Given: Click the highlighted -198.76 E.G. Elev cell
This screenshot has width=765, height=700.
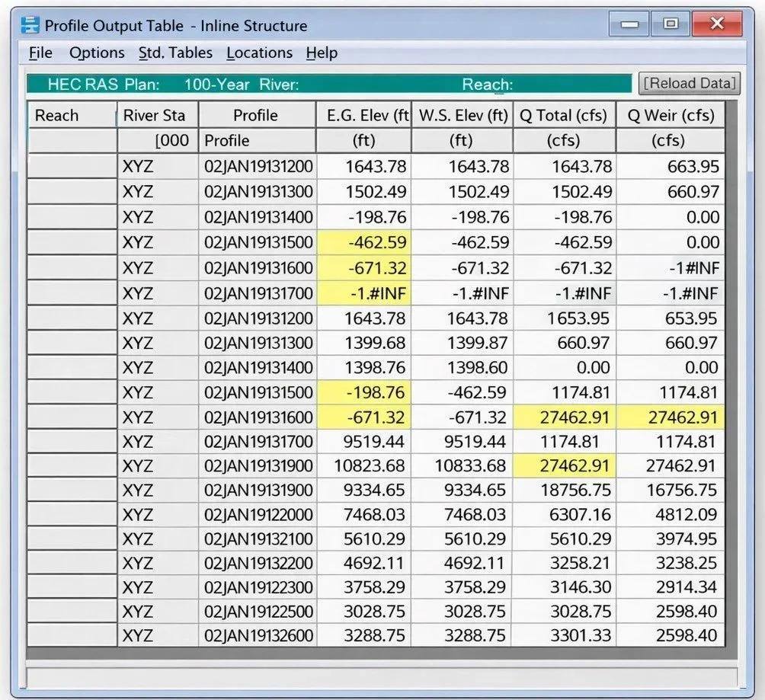Looking at the screenshot, I should click(x=364, y=392).
